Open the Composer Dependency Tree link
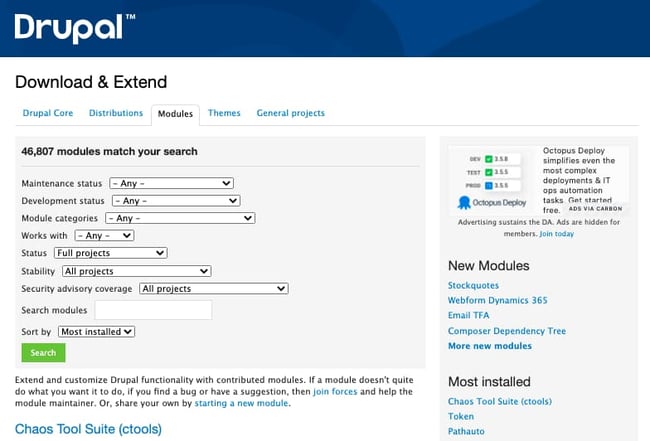Image resolution: width=650 pixels, height=441 pixels. (x=507, y=331)
